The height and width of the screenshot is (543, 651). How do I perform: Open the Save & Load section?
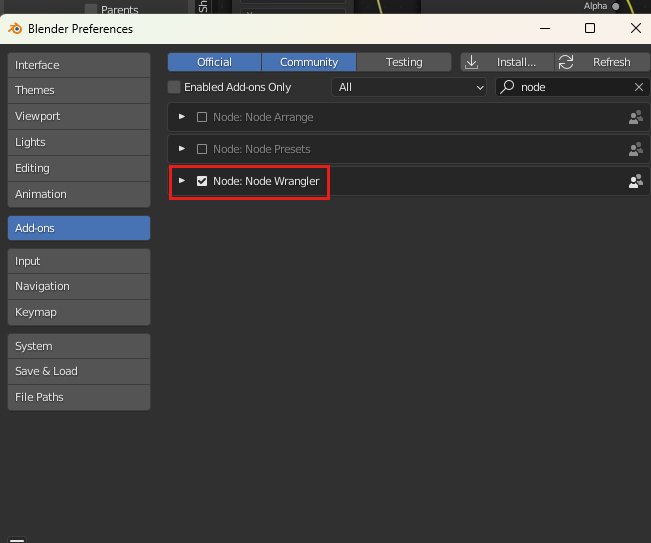tap(79, 371)
